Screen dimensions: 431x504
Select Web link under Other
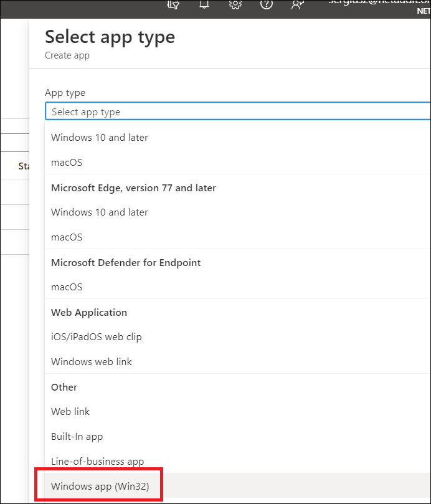pos(70,411)
